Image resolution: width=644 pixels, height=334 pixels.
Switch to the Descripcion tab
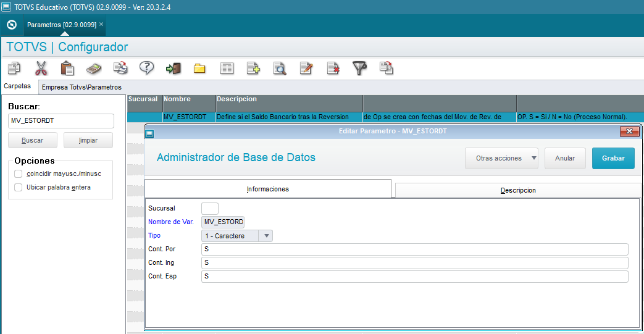point(518,190)
